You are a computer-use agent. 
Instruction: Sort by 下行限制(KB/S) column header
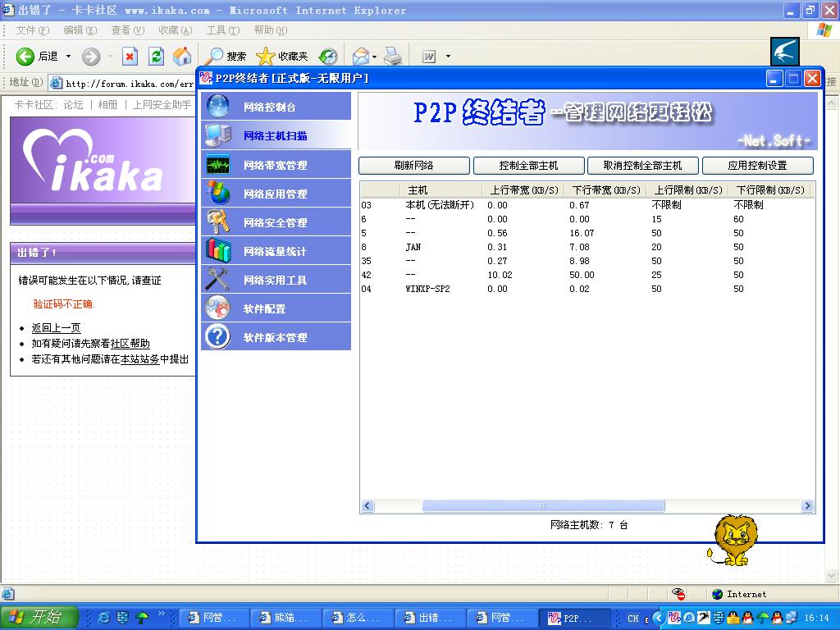click(x=770, y=190)
